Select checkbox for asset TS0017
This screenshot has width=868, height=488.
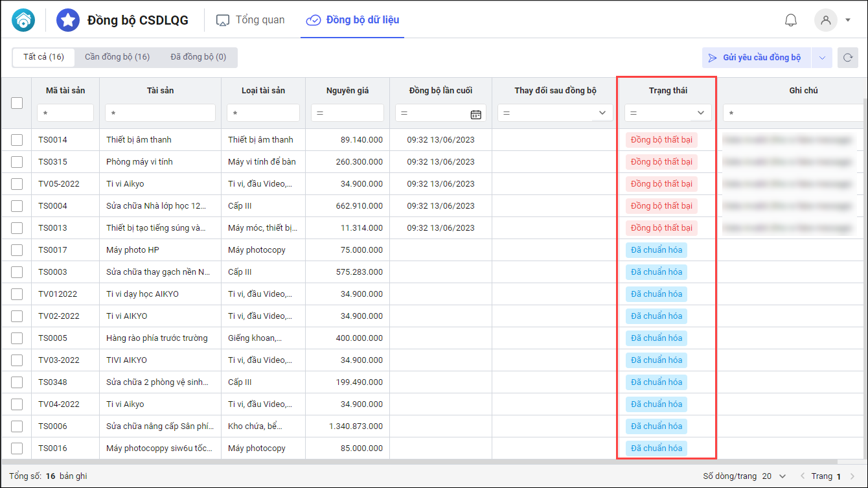tap(17, 250)
